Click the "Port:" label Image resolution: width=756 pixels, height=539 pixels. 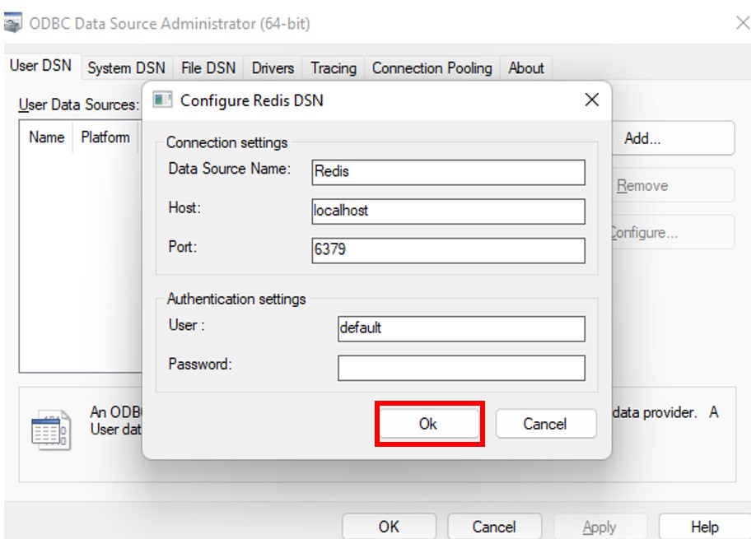[182, 247]
